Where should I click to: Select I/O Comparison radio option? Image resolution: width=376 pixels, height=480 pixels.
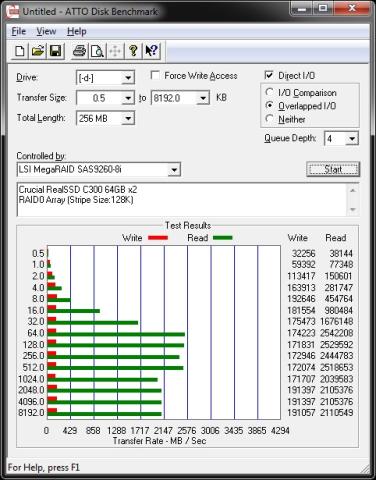tap(269, 92)
